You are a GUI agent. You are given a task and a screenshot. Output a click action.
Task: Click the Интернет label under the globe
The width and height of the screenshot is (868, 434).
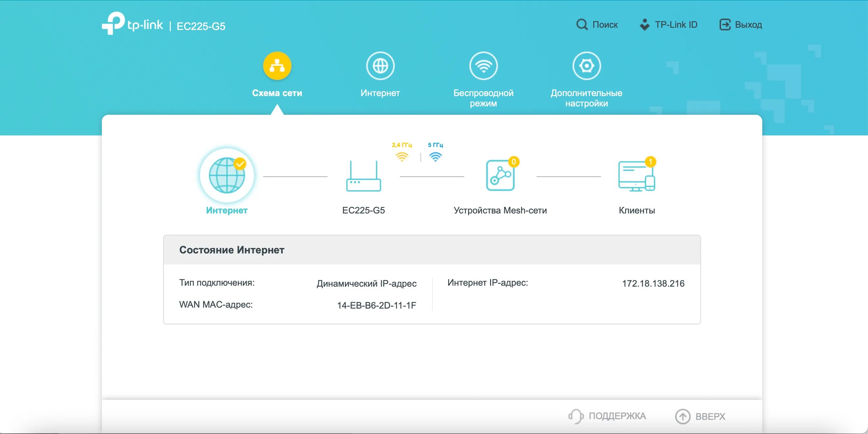pos(227,210)
